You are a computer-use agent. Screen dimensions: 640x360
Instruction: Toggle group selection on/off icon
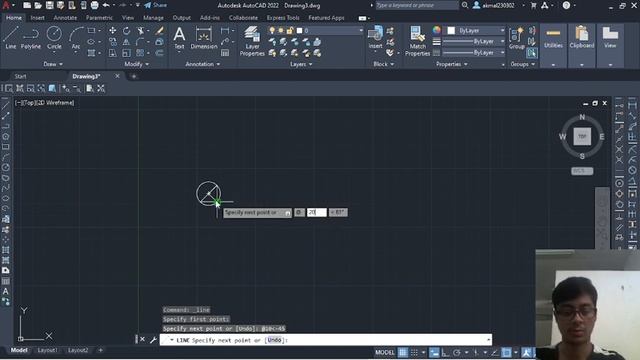pyautogui.click(x=532, y=53)
